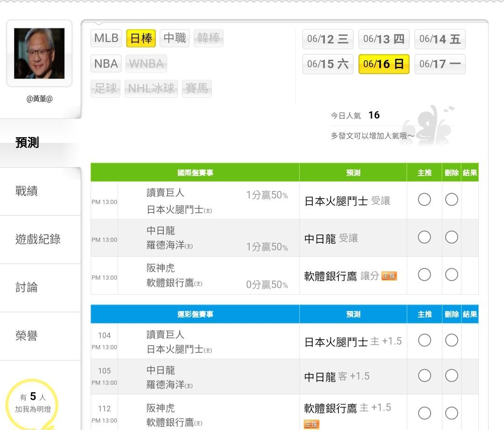Select the MLB league tab
Screen dimensions: 504x430
(106, 38)
